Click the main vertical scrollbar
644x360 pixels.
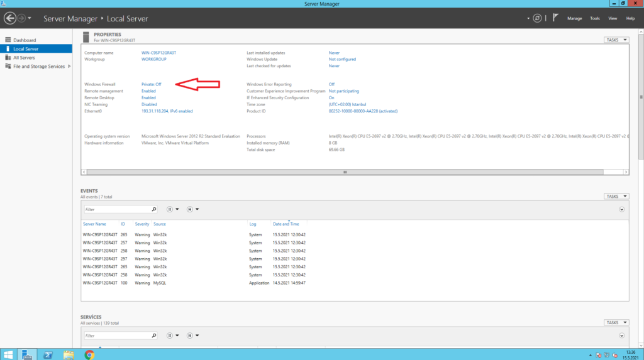point(641,97)
